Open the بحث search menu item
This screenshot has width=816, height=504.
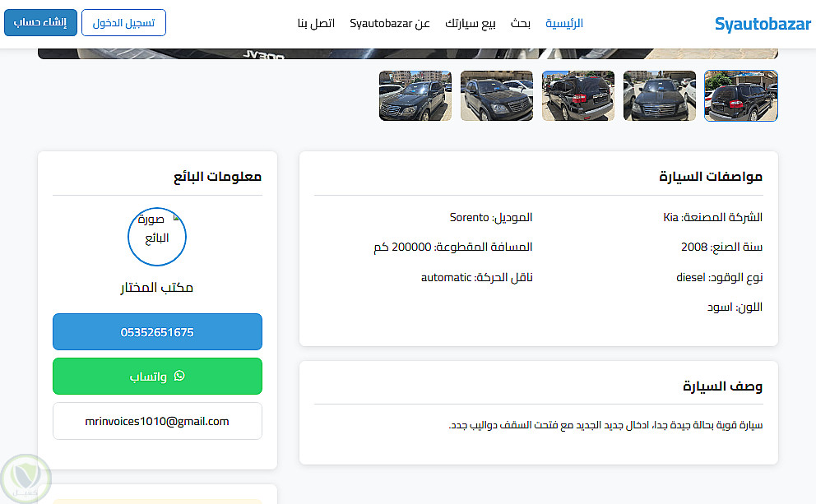pos(521,23)
